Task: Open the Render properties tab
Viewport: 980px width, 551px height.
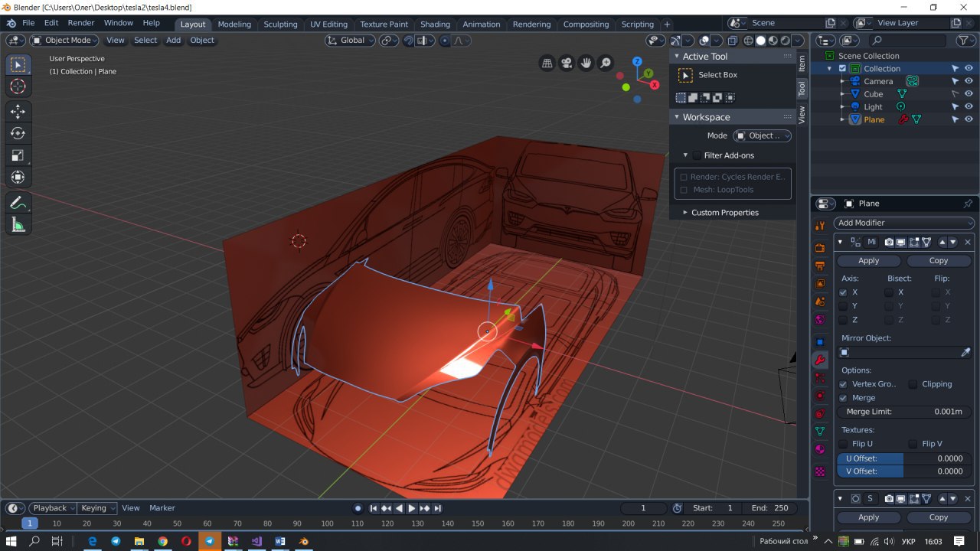Action: click(x=820, y=248)
